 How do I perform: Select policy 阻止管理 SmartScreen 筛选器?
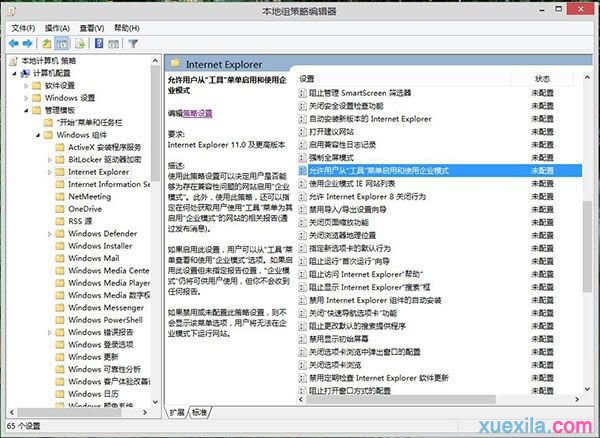pyautogui.click(x=360, y=93)
